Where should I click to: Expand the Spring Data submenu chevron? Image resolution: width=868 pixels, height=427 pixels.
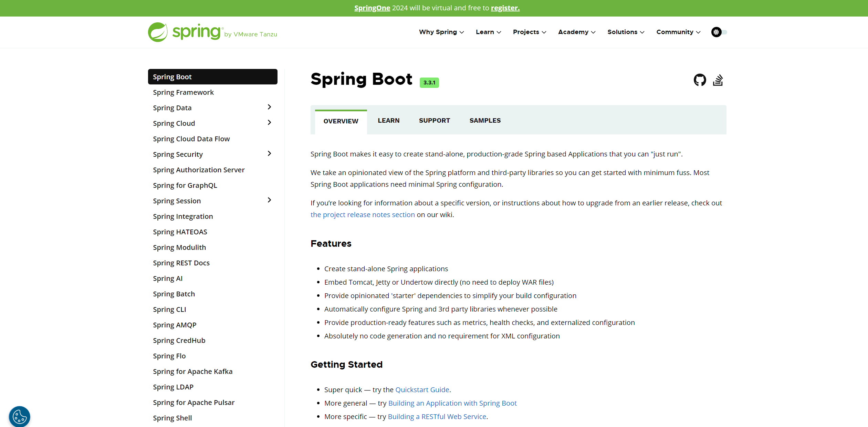(x=269, y=107)
